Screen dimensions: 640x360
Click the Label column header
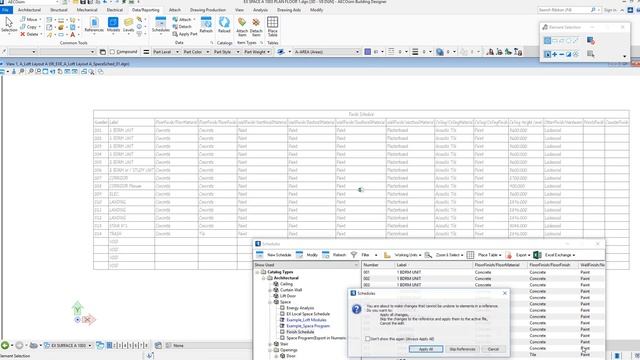click(433, 265)
